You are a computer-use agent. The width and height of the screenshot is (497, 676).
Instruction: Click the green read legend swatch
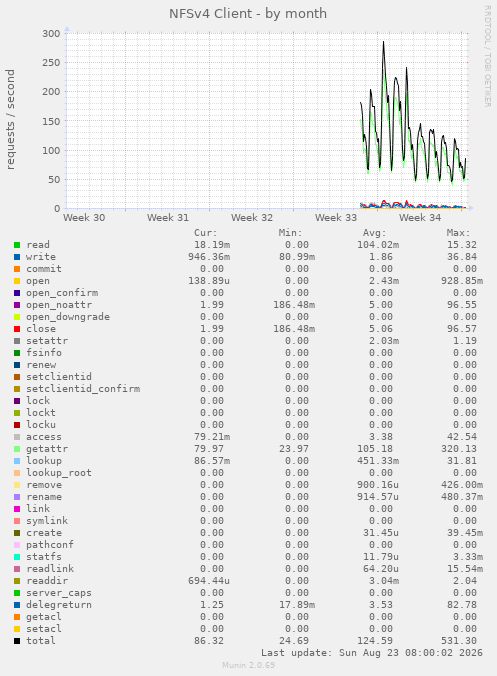pos(17,245)
